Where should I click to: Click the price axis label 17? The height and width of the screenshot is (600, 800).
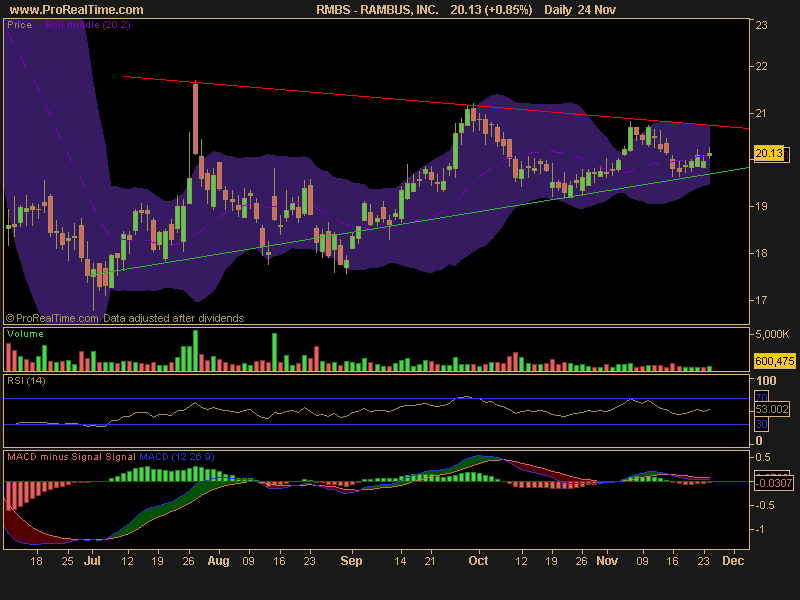click(x=761, y=300)
